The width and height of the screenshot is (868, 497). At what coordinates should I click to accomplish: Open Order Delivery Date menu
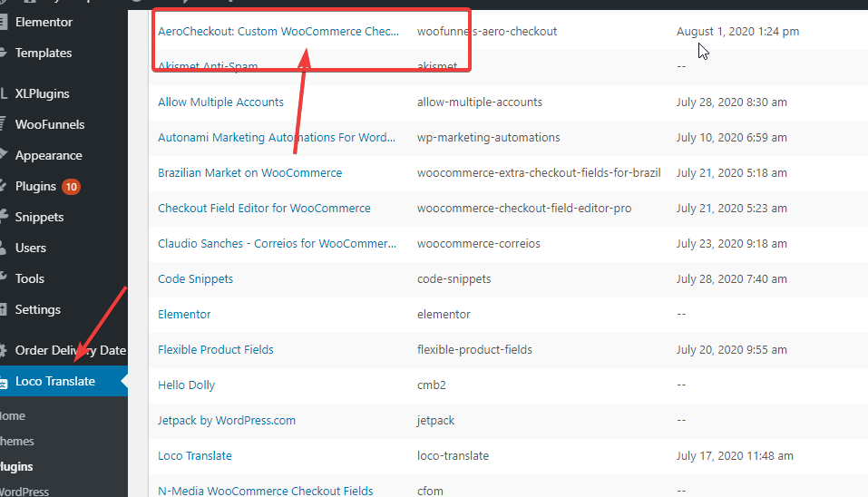coord(71,350)
